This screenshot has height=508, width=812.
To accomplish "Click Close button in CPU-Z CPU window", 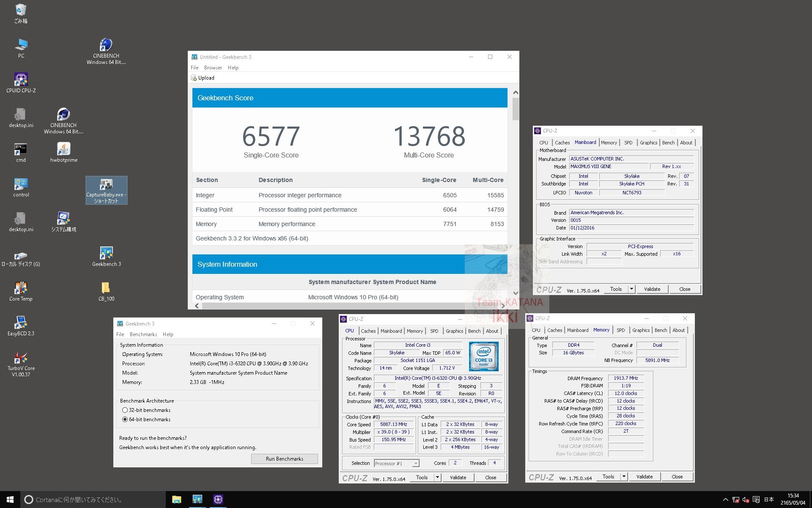I will click(491, 478).
